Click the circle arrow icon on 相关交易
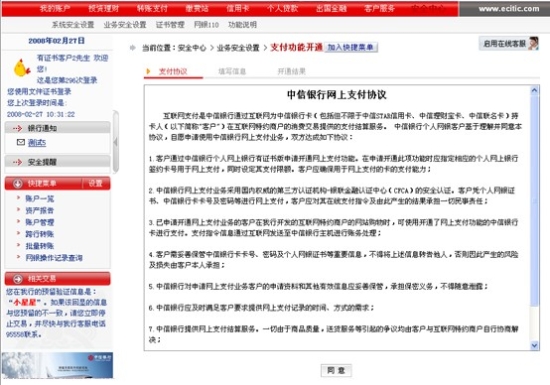Screen dimensions: 550x385 18,279
